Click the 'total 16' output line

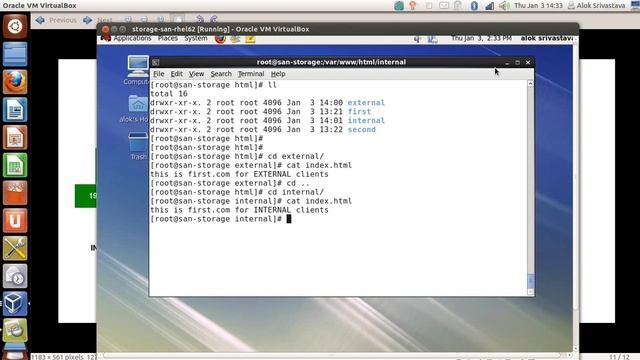coord(169,94)
